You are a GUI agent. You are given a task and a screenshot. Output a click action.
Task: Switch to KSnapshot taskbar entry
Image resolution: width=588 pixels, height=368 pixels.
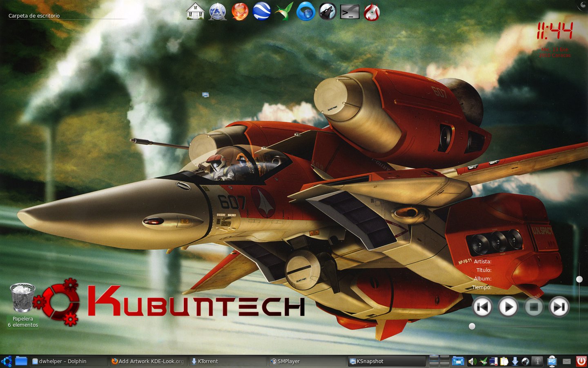[x=387, y=361]
